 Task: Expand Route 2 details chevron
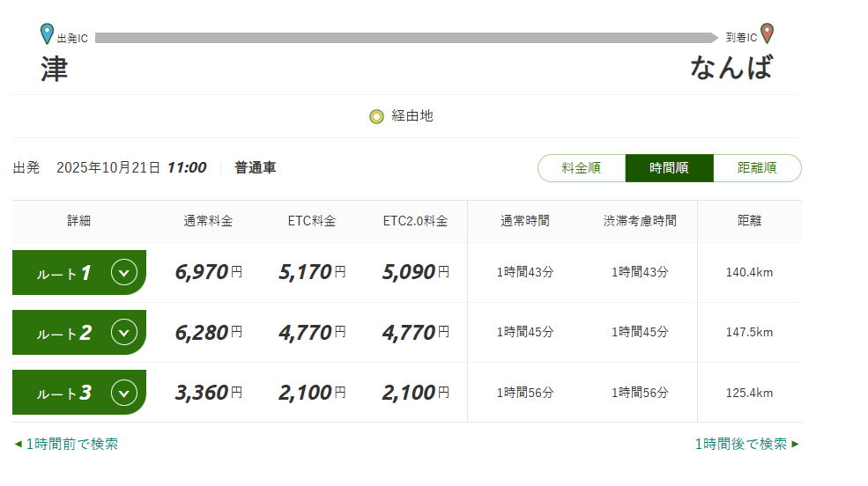coord(124,333)
